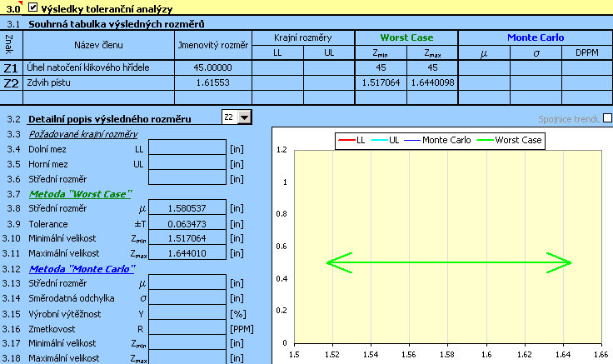This screenshot has width=613, height=364.
Task: Click the Střední rozměr field in row 3.6
Action: point(187,177)
